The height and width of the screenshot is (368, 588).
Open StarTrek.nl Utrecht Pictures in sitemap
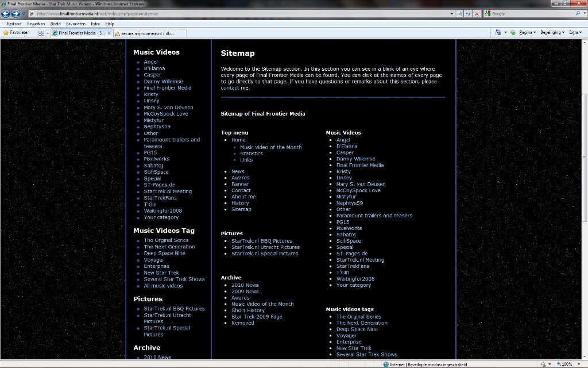265,247
